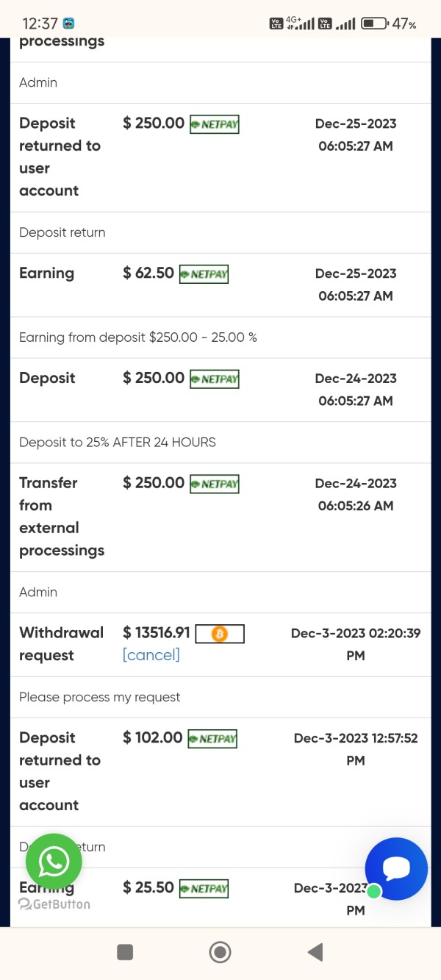Screen dimensions: 441x980
Task: Click NETPAY logo beside $25.50 earning
Action: [x=204, y=889]
